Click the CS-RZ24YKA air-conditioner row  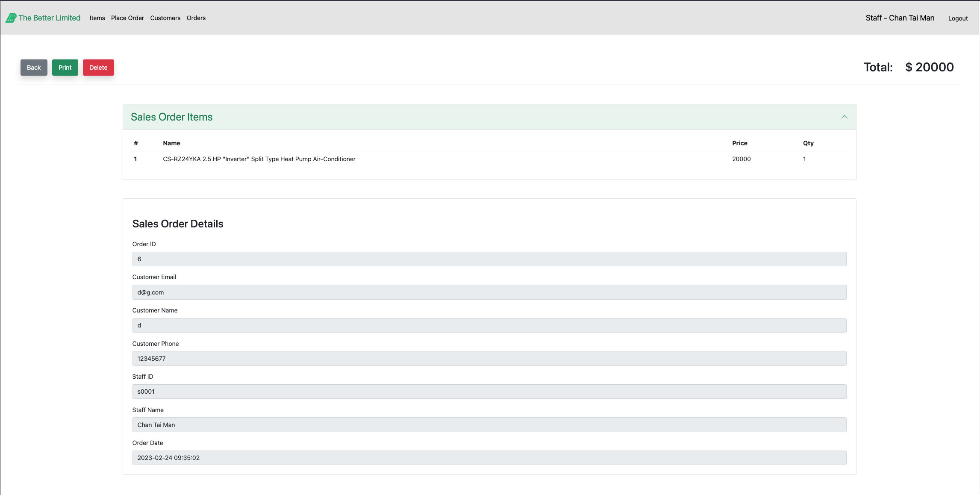pyautogui.click(x=259, y=159)
